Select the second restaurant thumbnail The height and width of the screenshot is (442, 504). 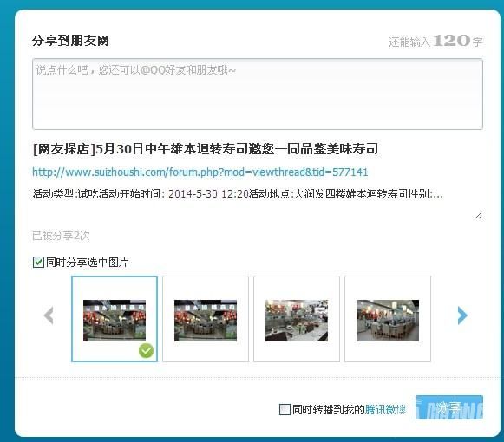206,319
